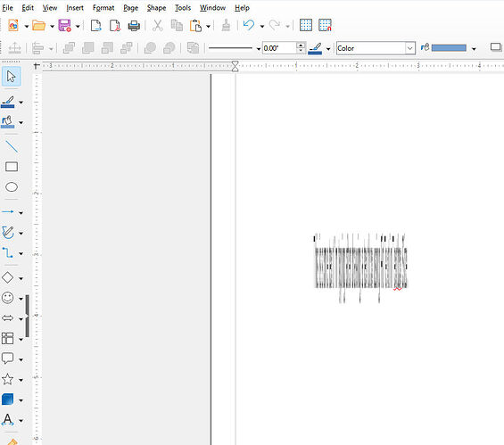Toggle the Helplines While Moving icon
The height and width of the screenshot is (445, 504).
tap(325, 25)
